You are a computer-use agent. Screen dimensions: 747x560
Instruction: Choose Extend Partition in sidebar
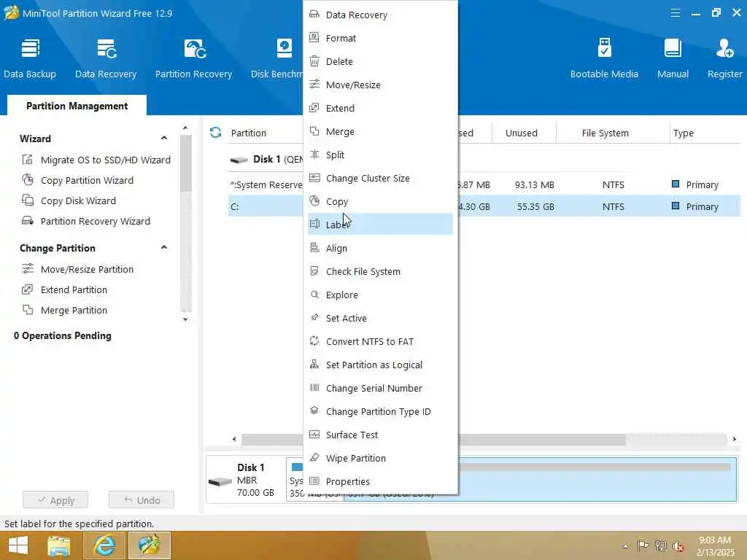pos(64,290)
